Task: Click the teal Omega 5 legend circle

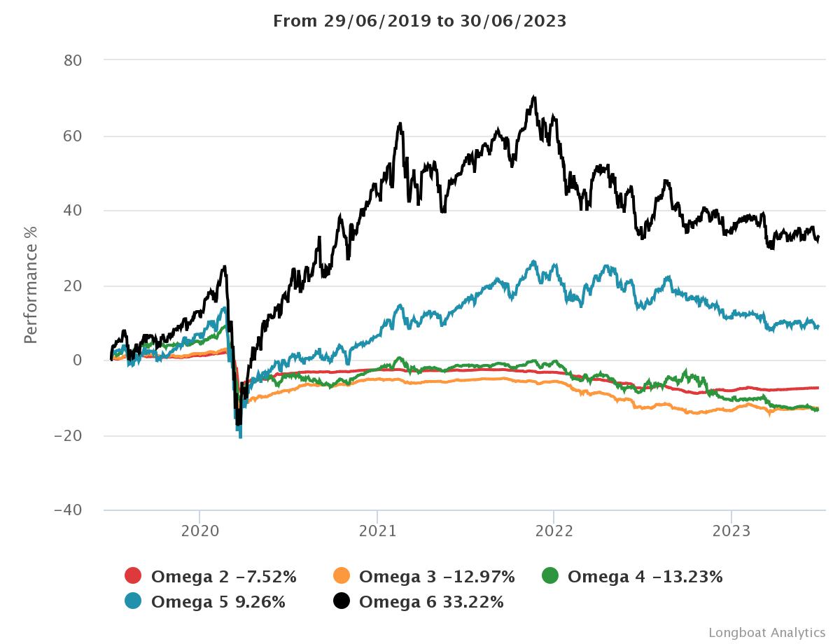Action: pos(133,601)
